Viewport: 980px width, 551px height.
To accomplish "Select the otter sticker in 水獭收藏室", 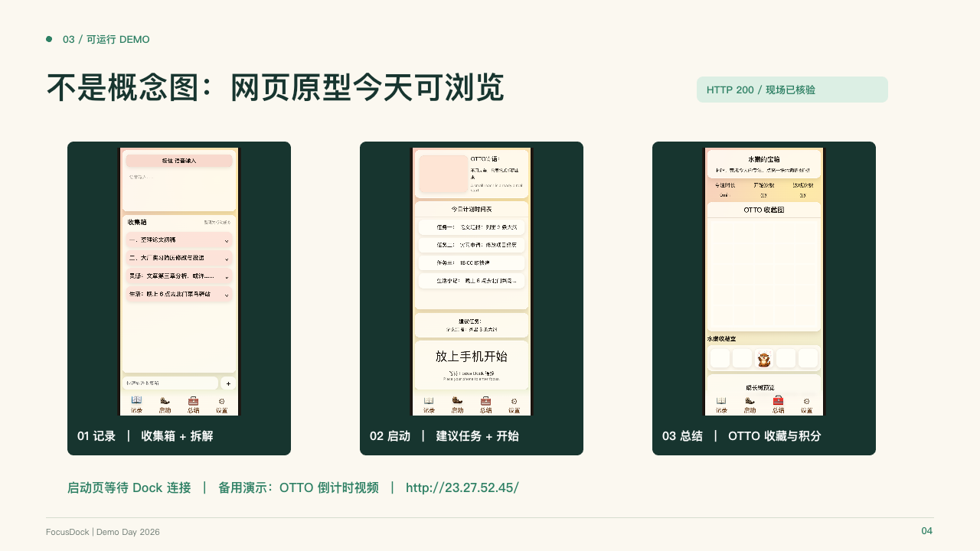I will pos(763,358).
